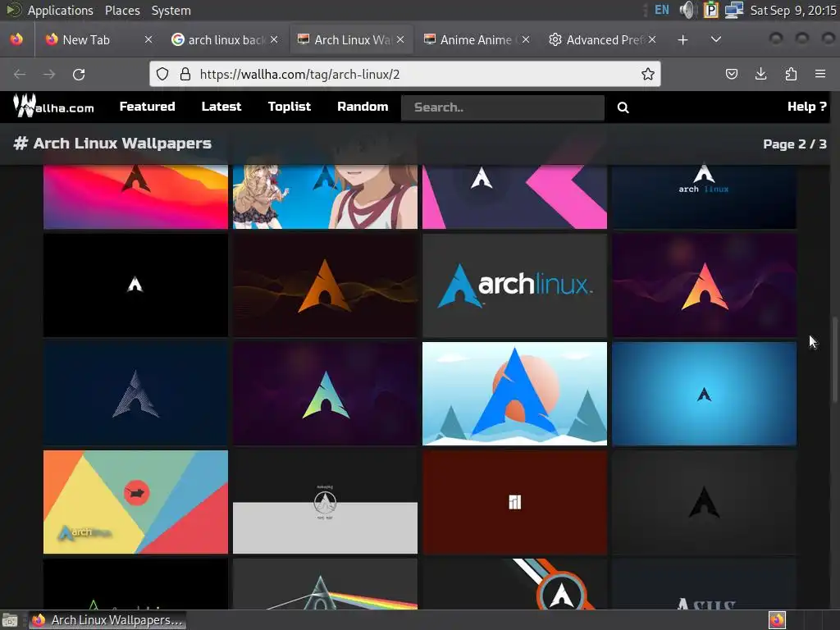Click the Firefox View icon
Viewport: 840px width, 630px height.
[16, 39]
